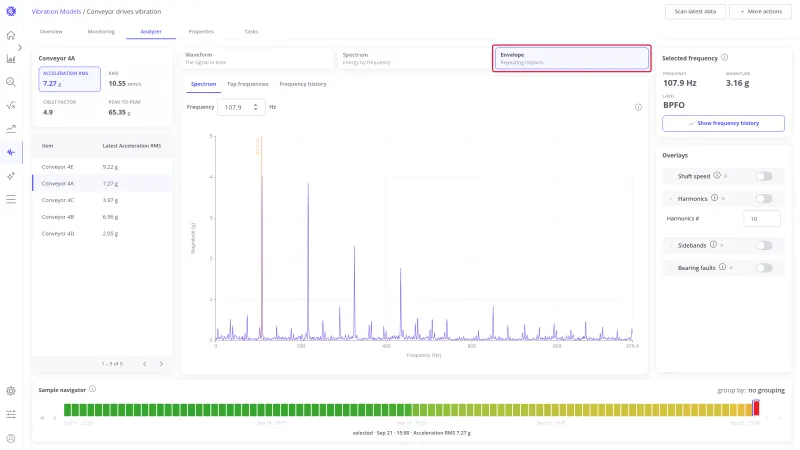Expand the Bearing faults overlay section
This screenshot has width=800, height=450.
[x=670, y=268]
